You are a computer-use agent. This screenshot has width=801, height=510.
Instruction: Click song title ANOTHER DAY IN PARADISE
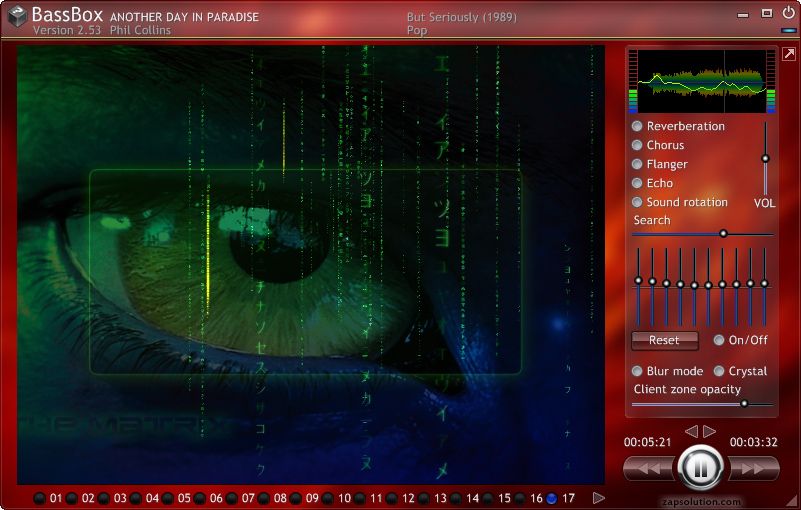[184, 17]
